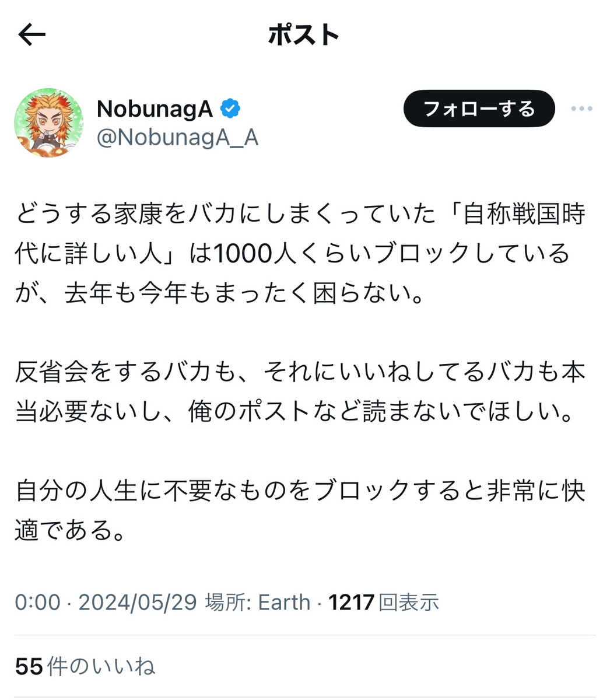Select the paragraph starting with どうする家康

click(x=300, y=254)
